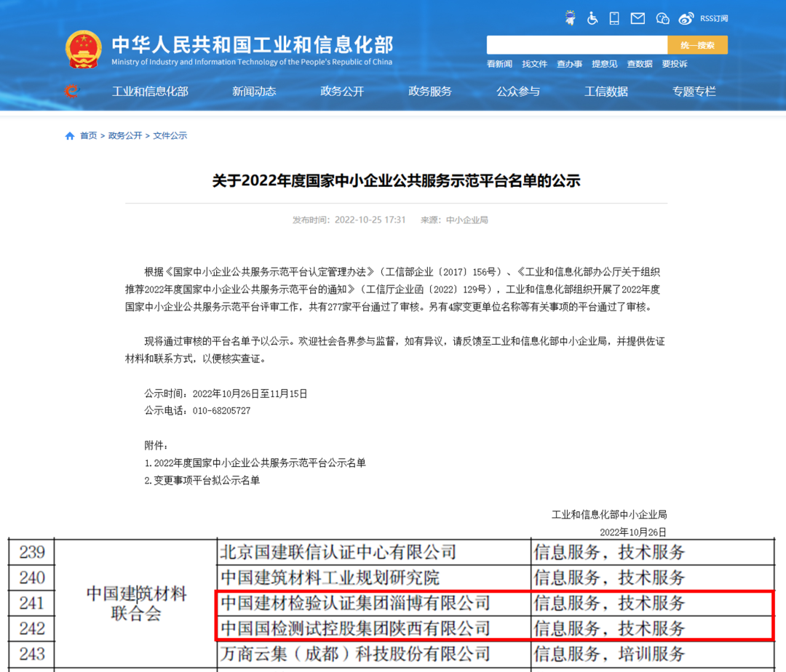Click the 要投诉 complaint link
786x672 pixels.
tap(675, 64)
